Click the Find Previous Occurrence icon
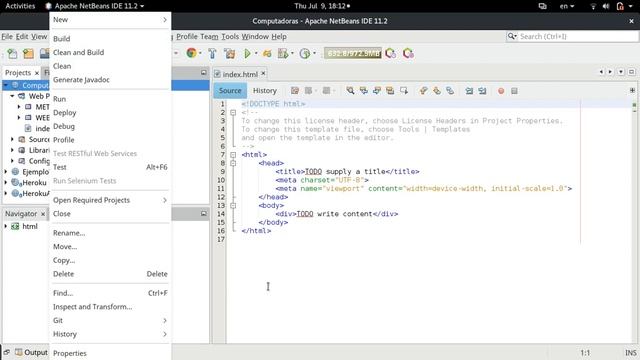 click(363, 91)
